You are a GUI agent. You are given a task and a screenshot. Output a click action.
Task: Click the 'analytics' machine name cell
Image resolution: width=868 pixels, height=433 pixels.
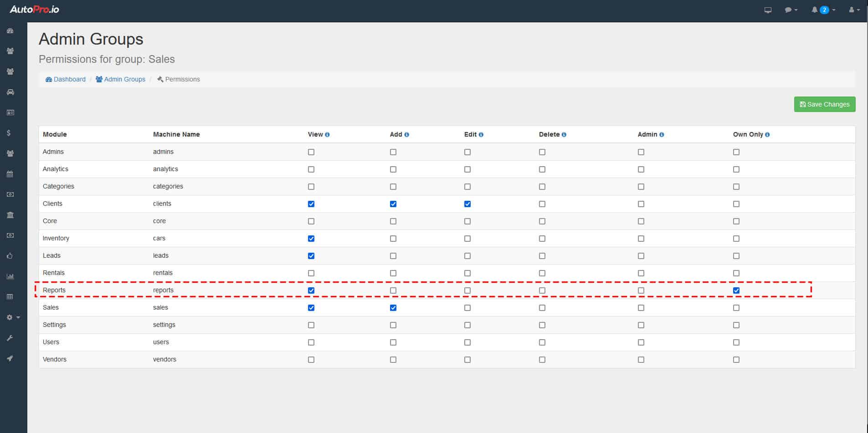[x=165, y=169]
